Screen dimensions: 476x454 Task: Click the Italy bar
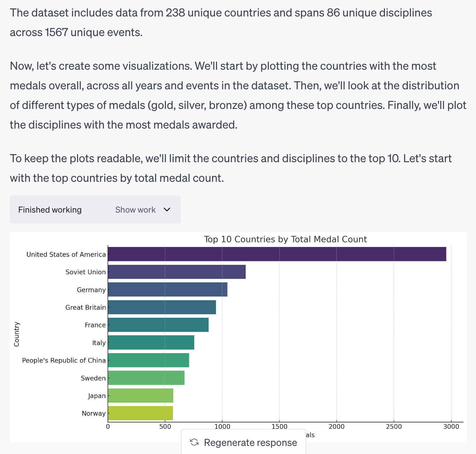151,342
